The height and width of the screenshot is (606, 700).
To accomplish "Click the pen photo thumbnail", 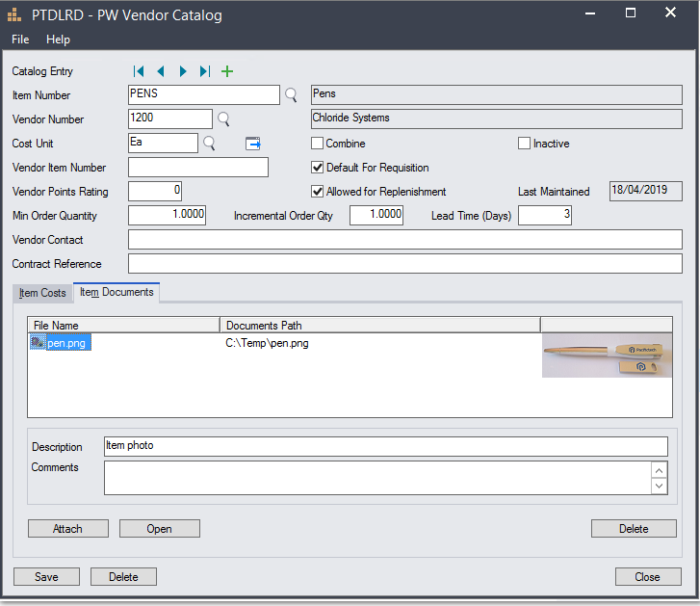I will pos(607,356).
